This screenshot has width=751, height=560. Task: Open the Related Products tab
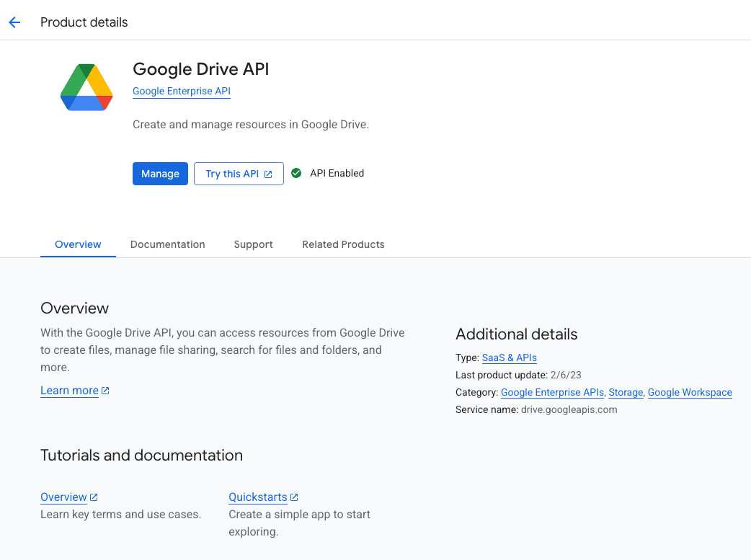pyautogui.click(x=343, y=244)
